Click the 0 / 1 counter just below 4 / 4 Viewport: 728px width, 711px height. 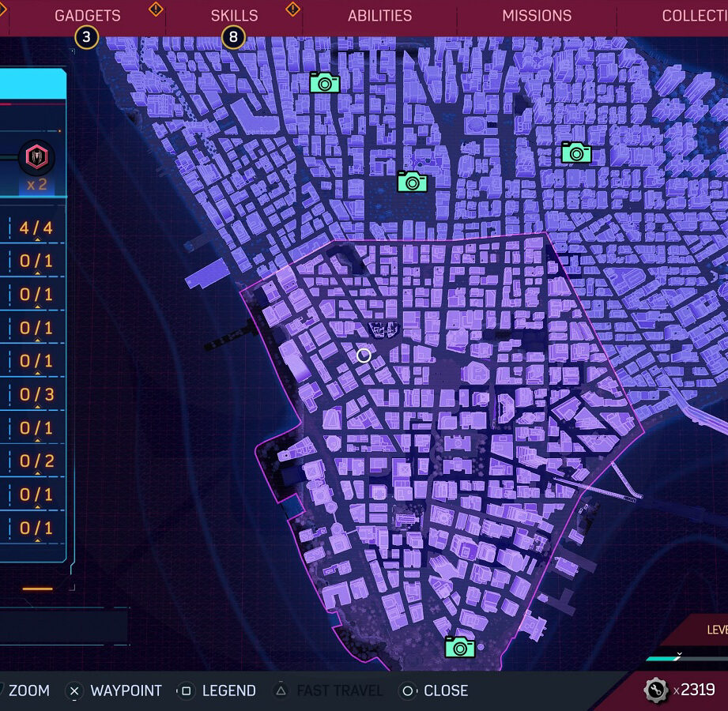[x=36, y=261]
